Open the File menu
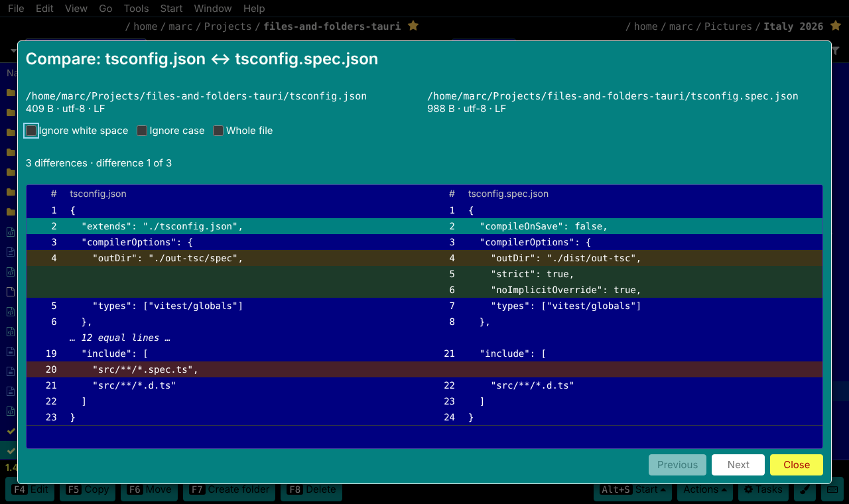This screenshot has width=849, height=504. 16,9
